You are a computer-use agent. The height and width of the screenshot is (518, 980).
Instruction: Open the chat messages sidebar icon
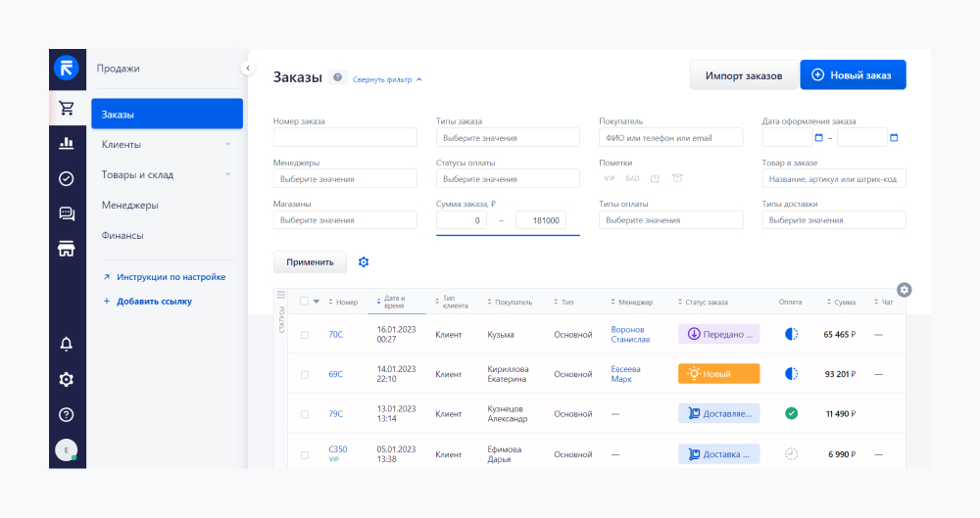pos(67,213)
